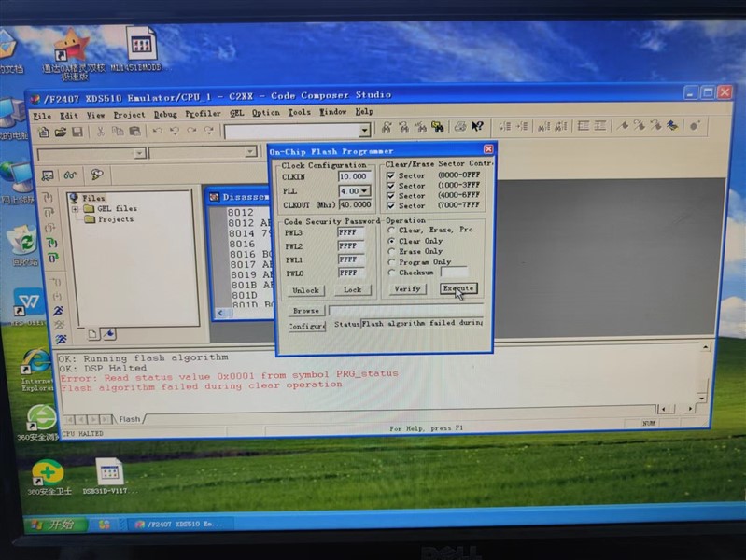Click the Disassembly window title icon
746x560 pixels.
click(215, 197)
